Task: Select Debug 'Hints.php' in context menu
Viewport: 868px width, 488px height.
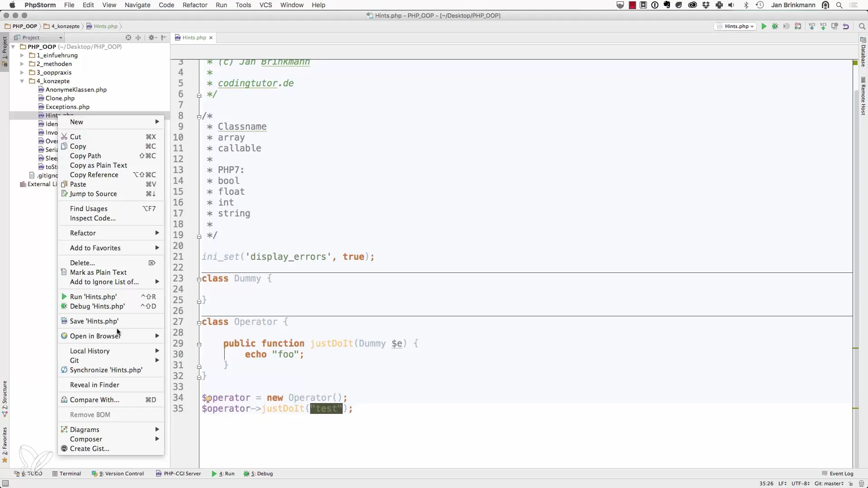Action: [111, 306]
